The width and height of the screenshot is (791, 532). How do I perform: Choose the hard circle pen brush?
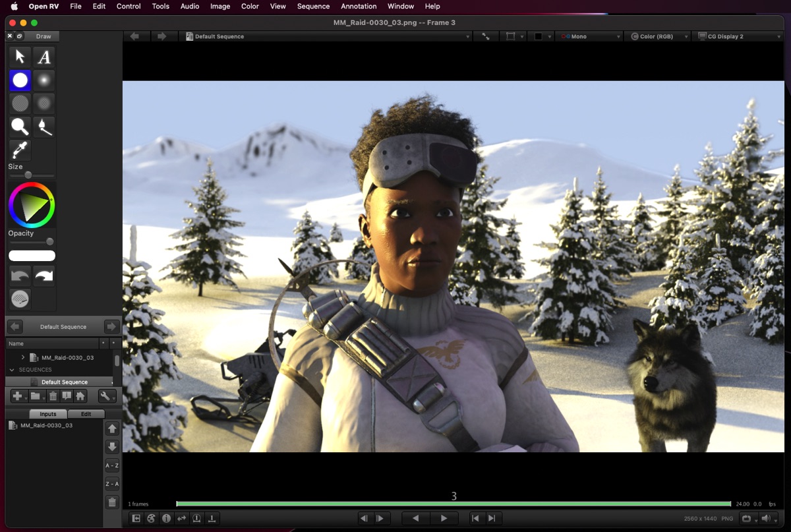(x=20, y=80)
